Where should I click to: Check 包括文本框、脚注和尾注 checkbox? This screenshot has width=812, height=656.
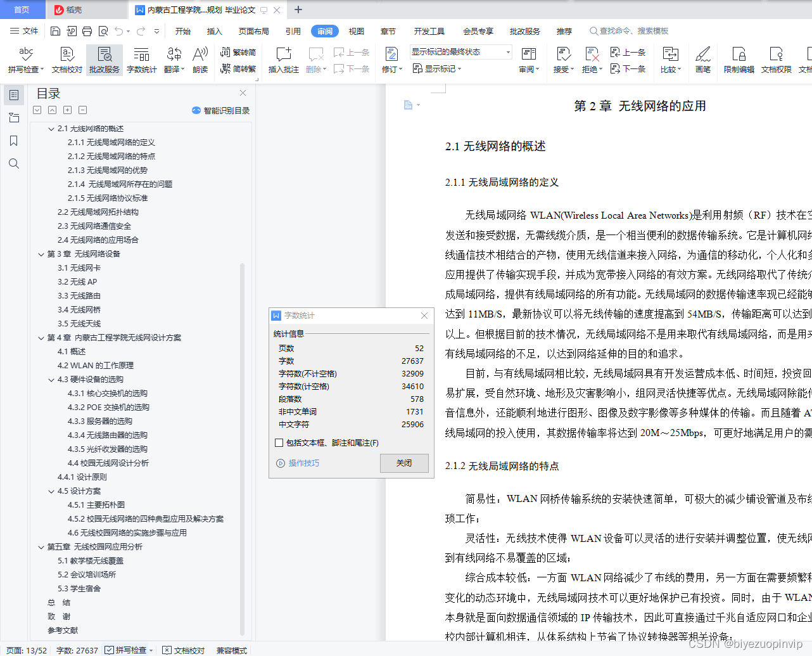click(279, 443)
